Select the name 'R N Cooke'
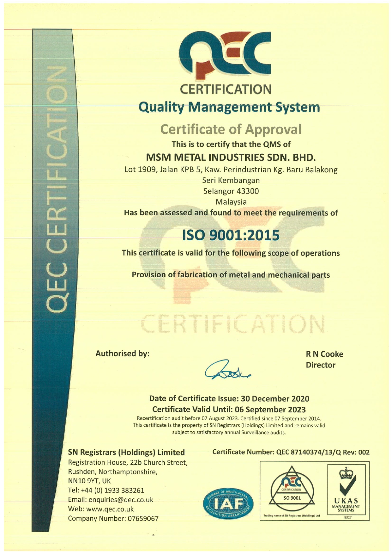The image size is (392, 555). [x=324, y=354]
